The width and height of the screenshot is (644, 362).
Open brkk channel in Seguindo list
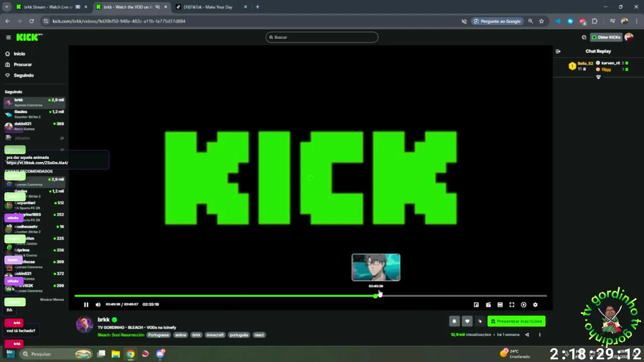coord(34,102)
